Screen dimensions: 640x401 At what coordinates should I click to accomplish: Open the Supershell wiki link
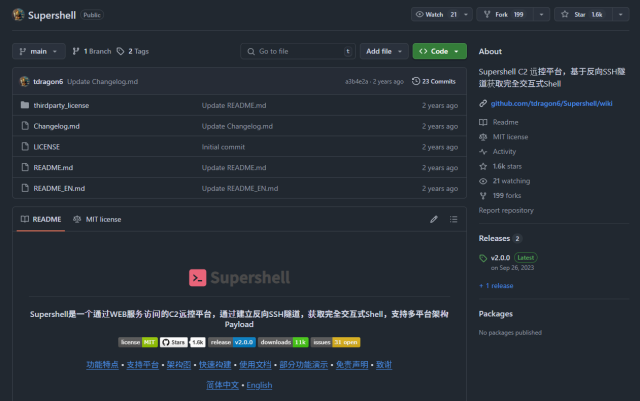[x=549, y=103]
